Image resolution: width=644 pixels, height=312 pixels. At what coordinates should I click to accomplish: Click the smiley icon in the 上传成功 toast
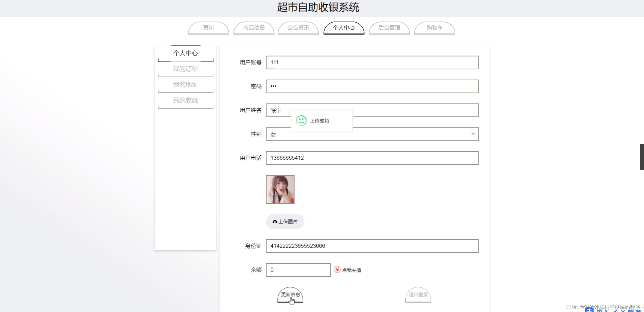point(301,120)
